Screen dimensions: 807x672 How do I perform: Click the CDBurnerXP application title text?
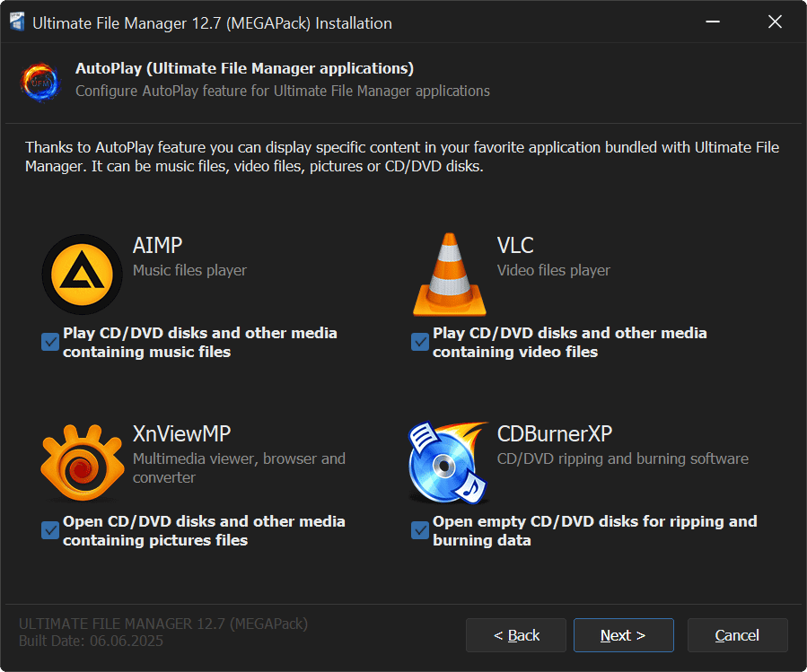[x=555, y=434]
